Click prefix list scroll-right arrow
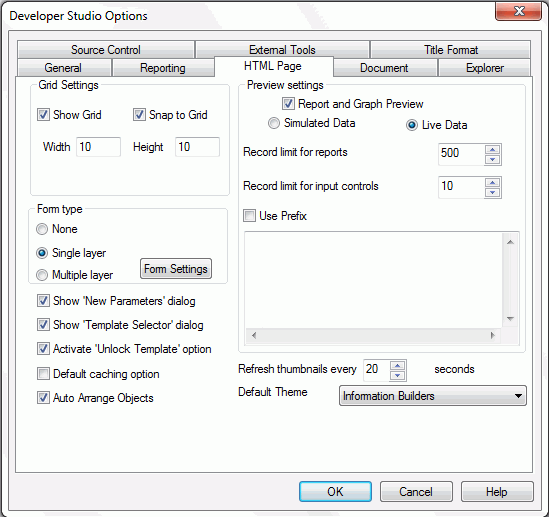Viewport: 549px width, 517px height. pos(493,335)
